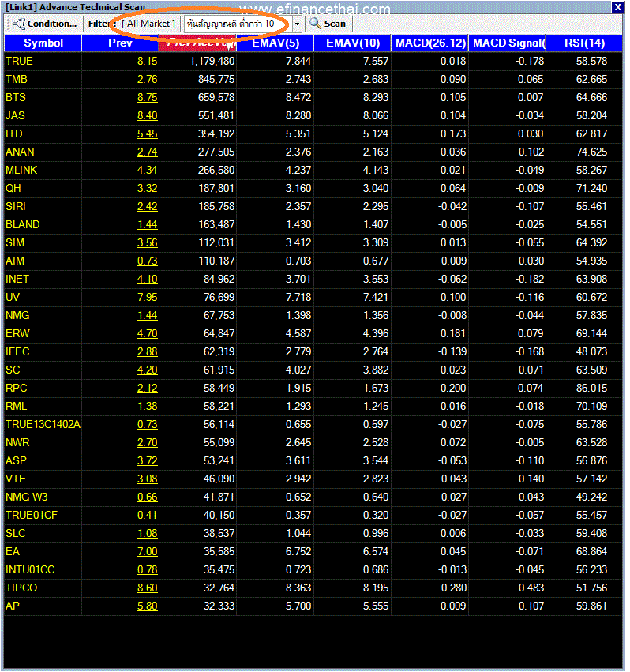Image resolution: width=630 pixels, height=672 pixels.
Task: Select the INTU01CC symbol
Action: (x=31, y=569)
